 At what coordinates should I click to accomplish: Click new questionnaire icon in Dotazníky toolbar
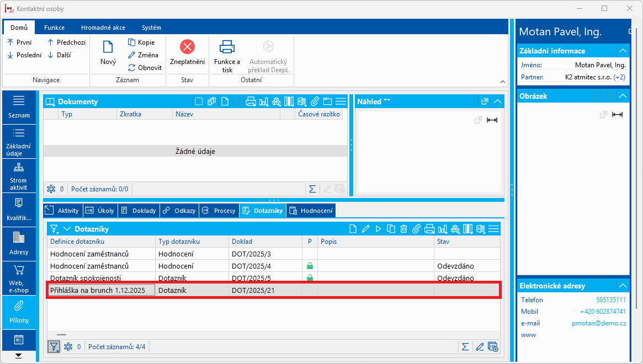tap(353, 229)
